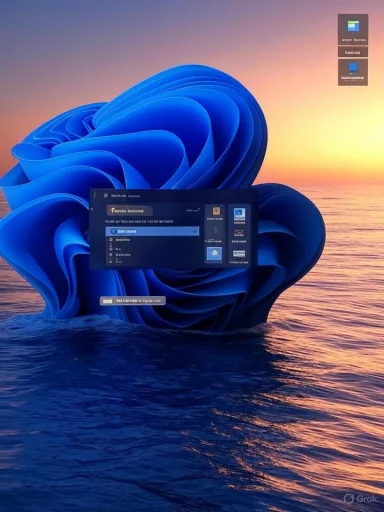Follow the small arrow link right of the header

click(193, 210)
